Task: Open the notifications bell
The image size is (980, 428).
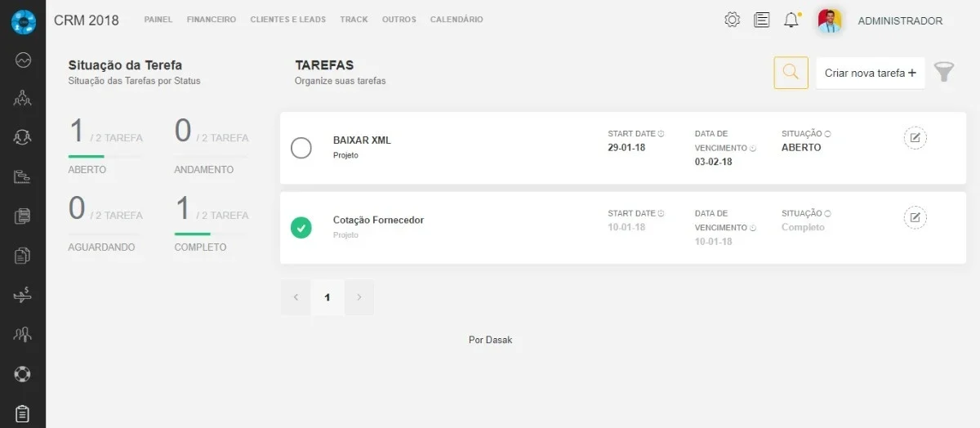Action: (x=791, y=20)
